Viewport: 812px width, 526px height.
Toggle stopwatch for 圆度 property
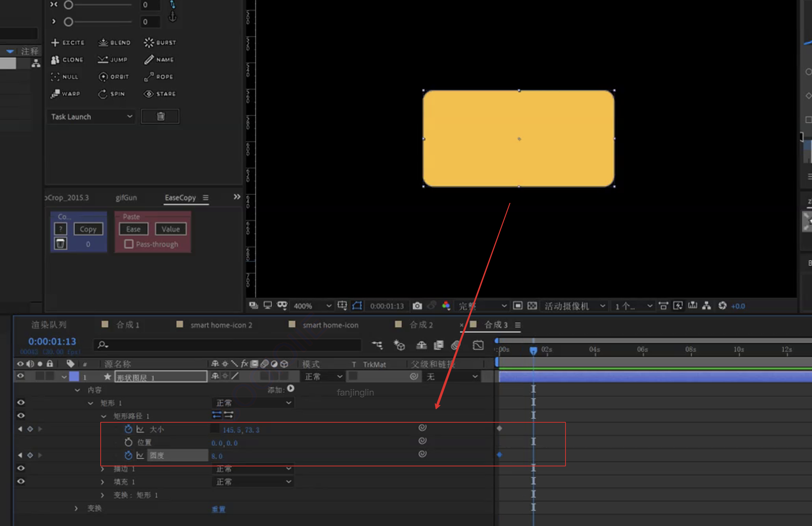point(128,455)
